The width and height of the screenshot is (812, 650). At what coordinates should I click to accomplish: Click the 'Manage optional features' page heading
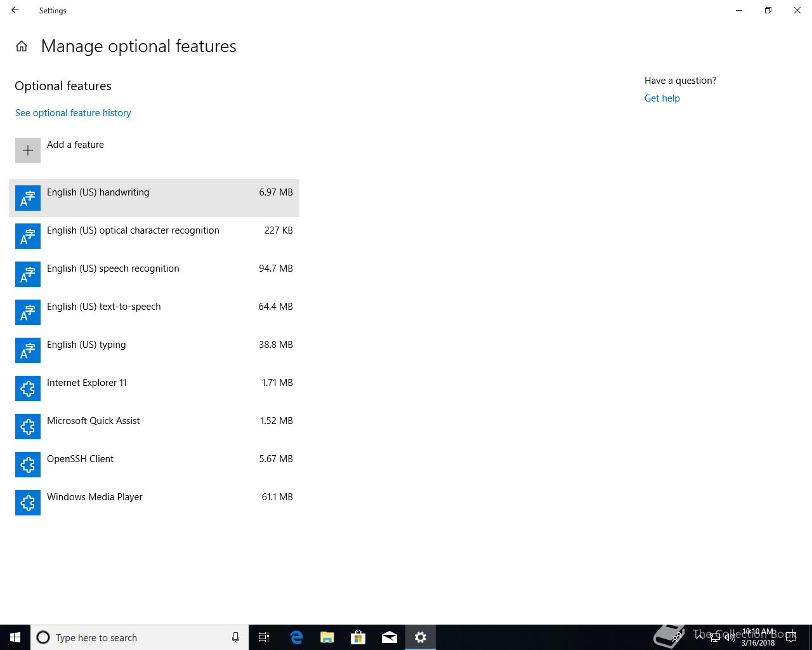[x=139, y=46]
